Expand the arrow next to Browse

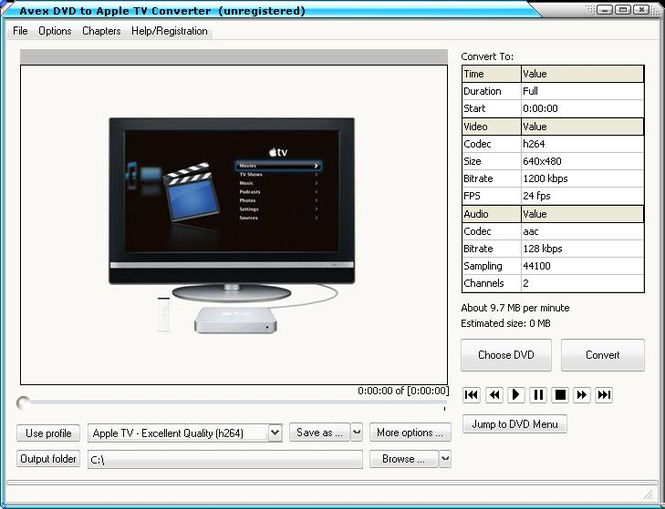click(x=445, y=459)
